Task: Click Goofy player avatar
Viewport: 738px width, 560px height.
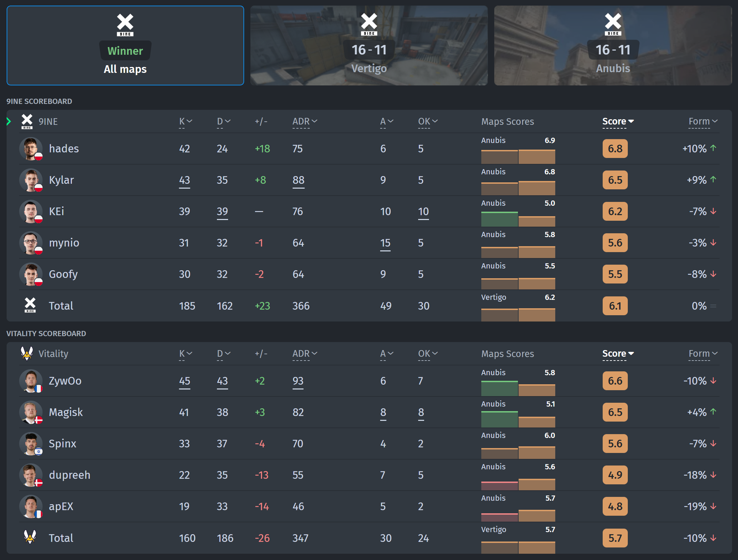Action: click(x=31, y=274)
